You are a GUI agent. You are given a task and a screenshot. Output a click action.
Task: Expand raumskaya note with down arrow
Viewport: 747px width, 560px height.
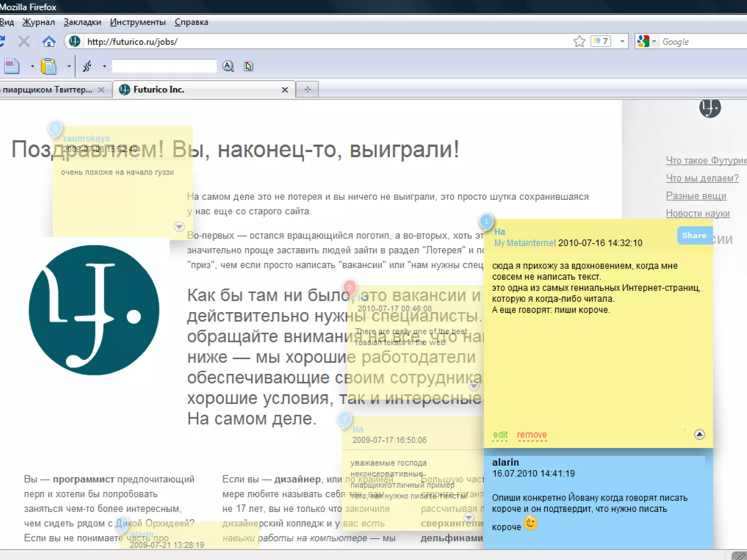click(x=179, y=226)
